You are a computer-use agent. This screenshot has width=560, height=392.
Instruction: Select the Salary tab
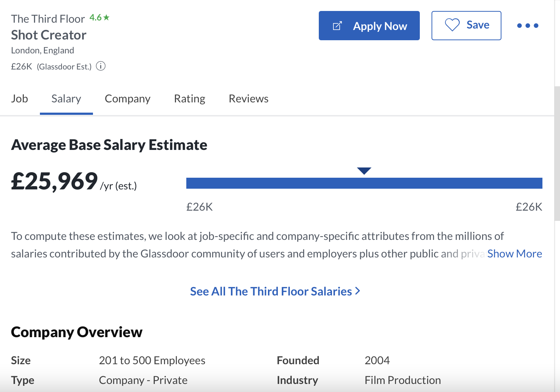[x=66, y=99]
